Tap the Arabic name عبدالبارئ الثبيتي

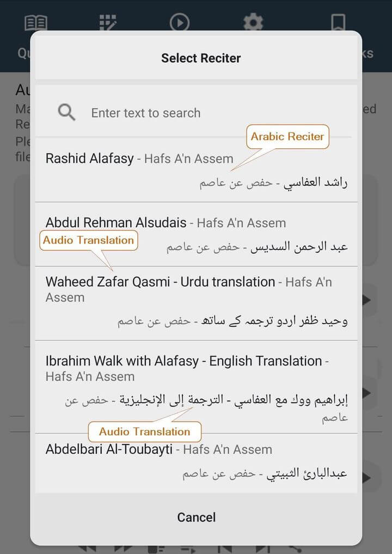(307, 473)
